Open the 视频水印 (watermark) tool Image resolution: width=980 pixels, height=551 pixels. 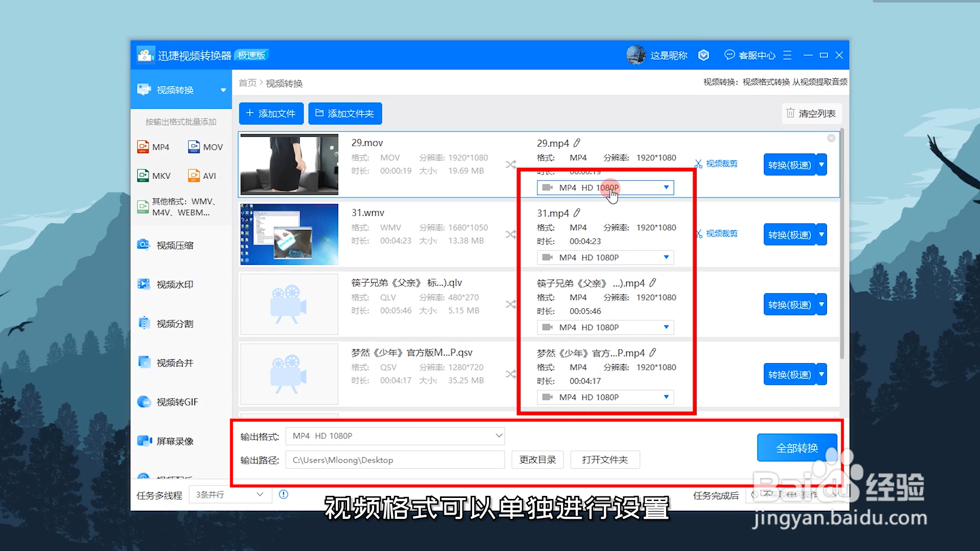[174, 285]
